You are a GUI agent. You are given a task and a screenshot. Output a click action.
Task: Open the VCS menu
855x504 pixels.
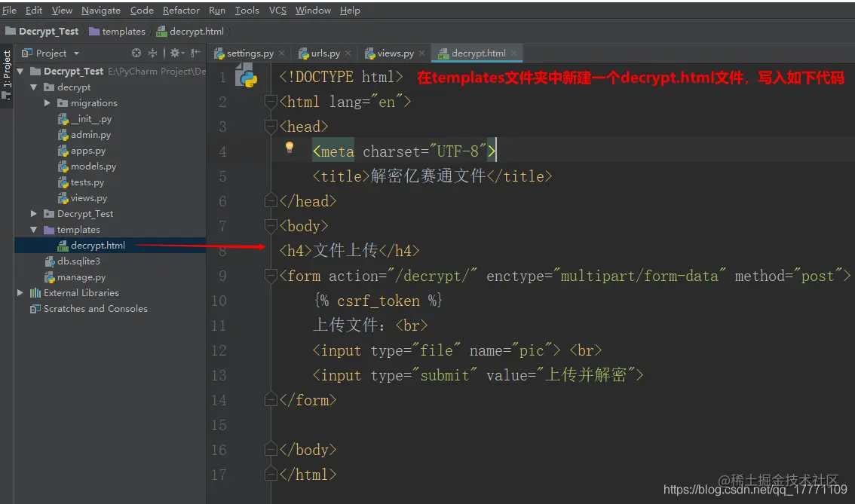[277, 11]
